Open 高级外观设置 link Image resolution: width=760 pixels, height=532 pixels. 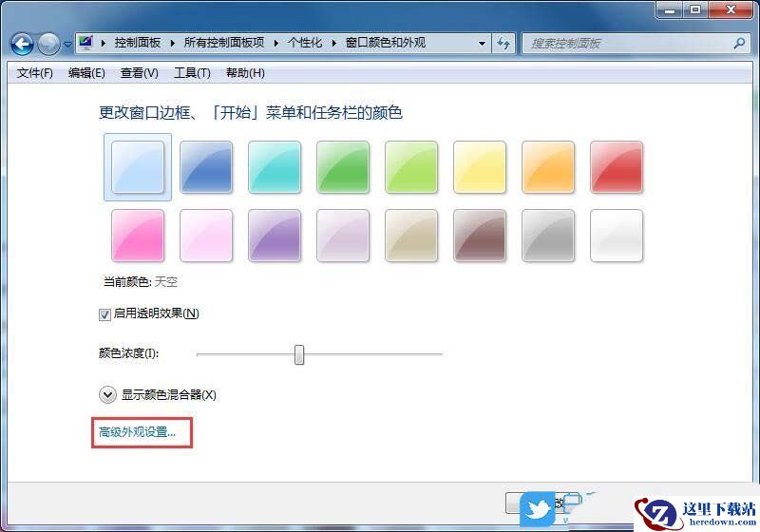(x=137, y=431)
